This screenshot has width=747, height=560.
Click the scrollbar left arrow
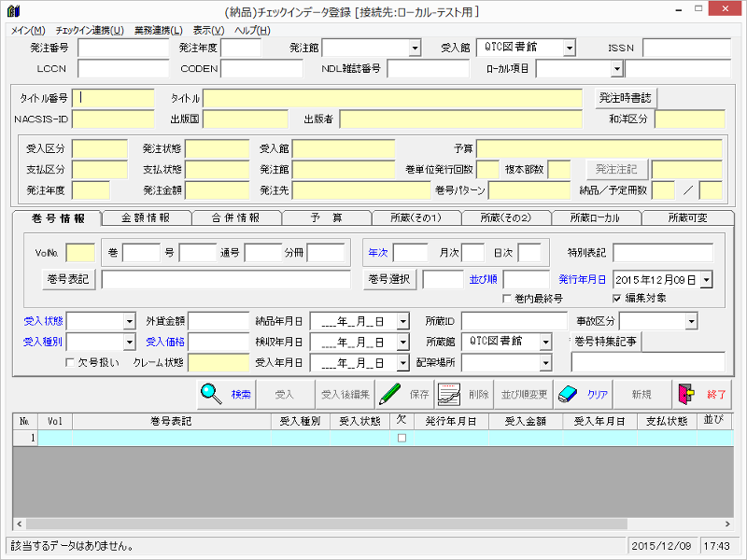pos(19,524)
